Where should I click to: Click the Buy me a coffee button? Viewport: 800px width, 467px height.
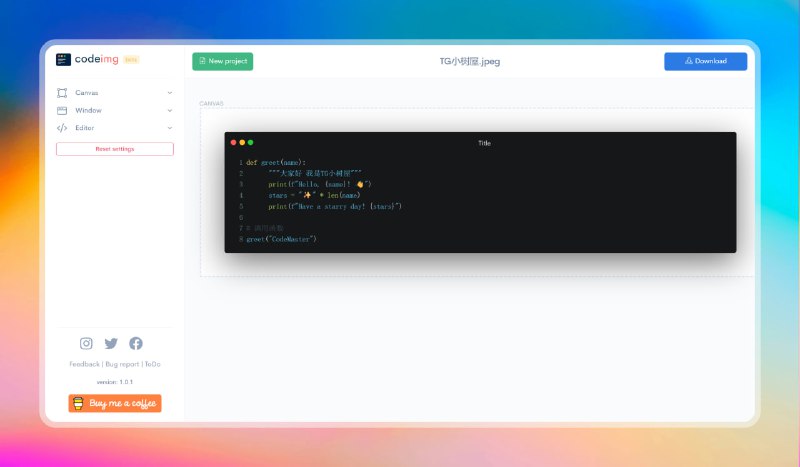(x=114, y=403)
